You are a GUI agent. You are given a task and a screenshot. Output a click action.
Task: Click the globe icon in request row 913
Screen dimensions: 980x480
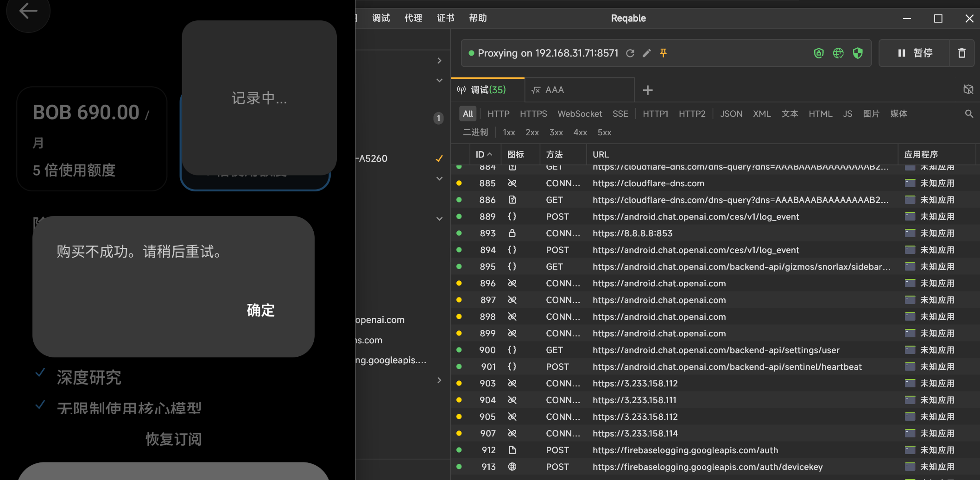point(512,467)
